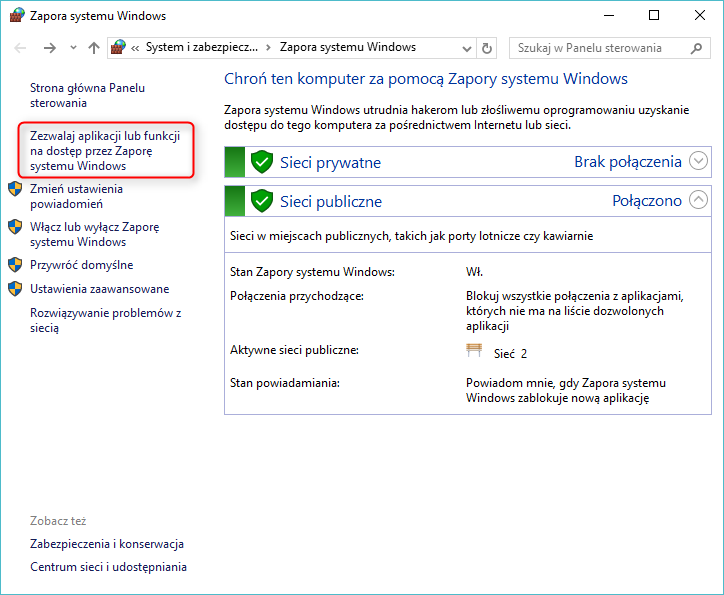Expand the Sieci prywatne section
The image size is (724, 595).
699,161
